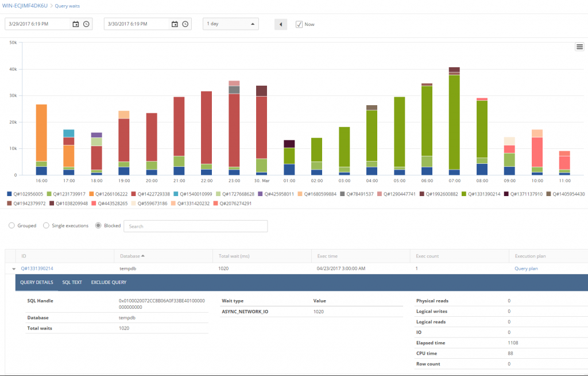588x376 pixels.
Task: Click the previous time range arrow
Action: 280,24
